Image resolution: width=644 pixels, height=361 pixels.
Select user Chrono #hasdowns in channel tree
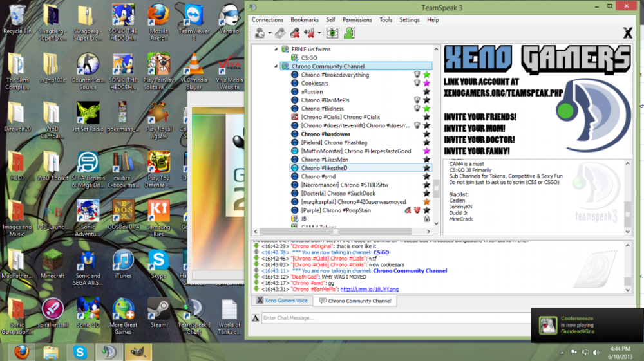coord(326,134)
